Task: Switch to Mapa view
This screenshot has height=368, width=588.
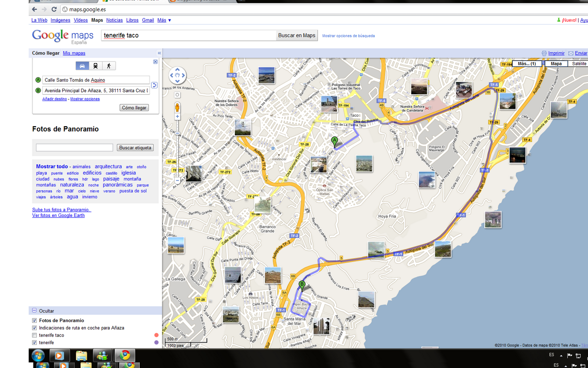Action: (x=556, y=64)
